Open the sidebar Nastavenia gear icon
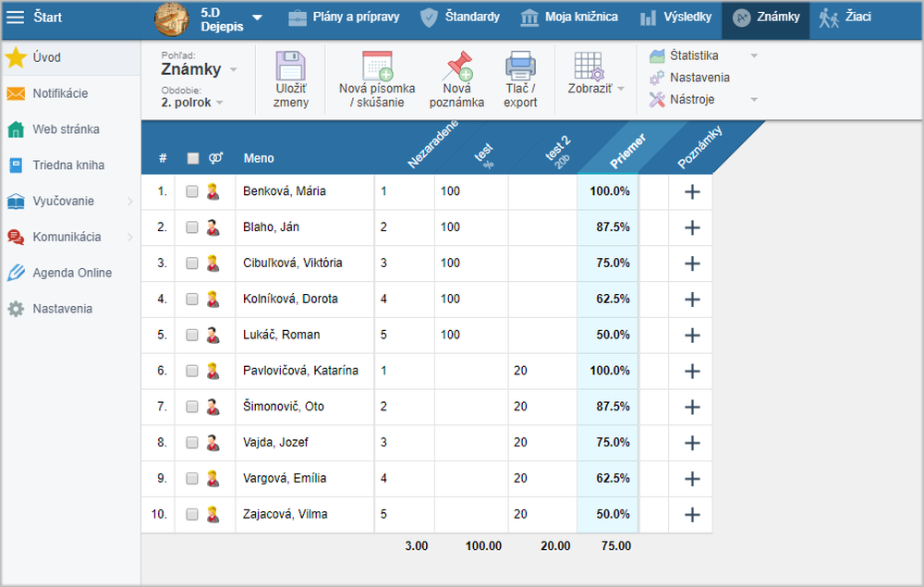The width and height of the screenshot is (924, 587). pos(16,309)
